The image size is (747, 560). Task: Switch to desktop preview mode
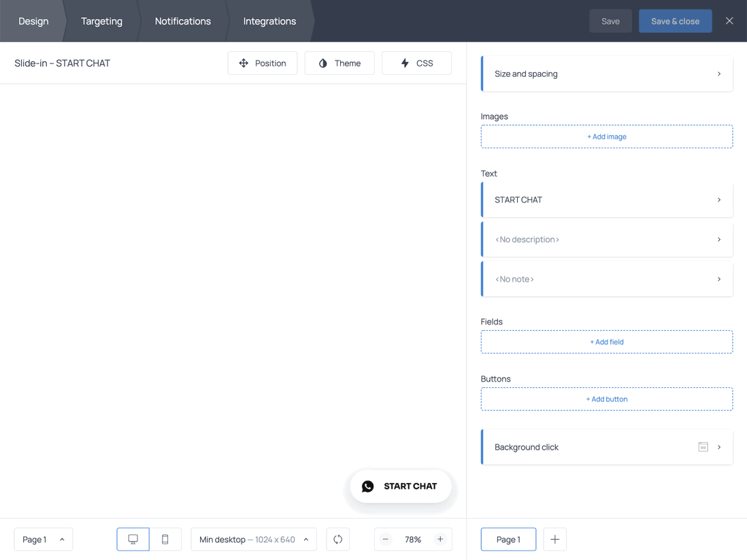[133, 540]
